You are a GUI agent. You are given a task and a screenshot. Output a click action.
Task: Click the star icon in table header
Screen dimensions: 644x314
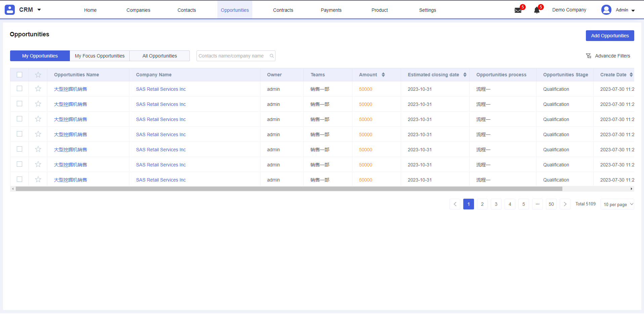38,75
